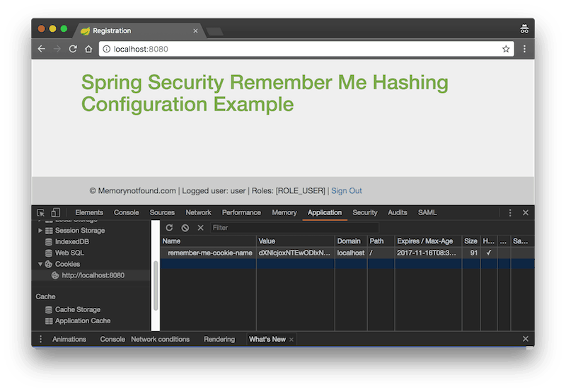Click the site info icon in address bar
566x392 pixels.
click(x=107, y=49)
